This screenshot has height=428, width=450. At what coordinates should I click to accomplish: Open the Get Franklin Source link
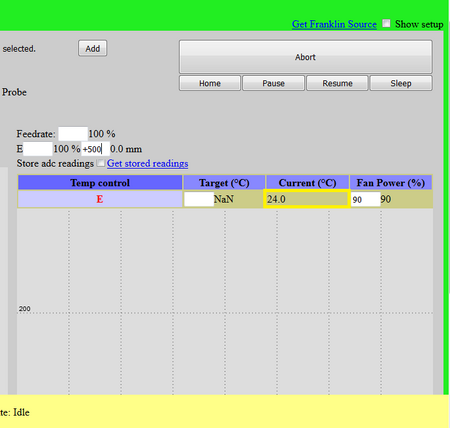334,24
